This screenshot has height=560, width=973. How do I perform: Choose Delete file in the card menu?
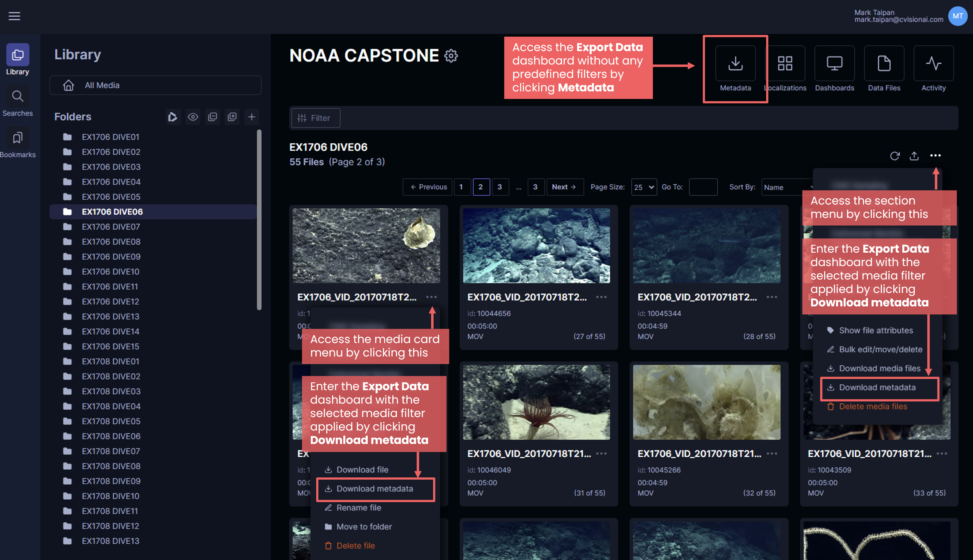349,545
